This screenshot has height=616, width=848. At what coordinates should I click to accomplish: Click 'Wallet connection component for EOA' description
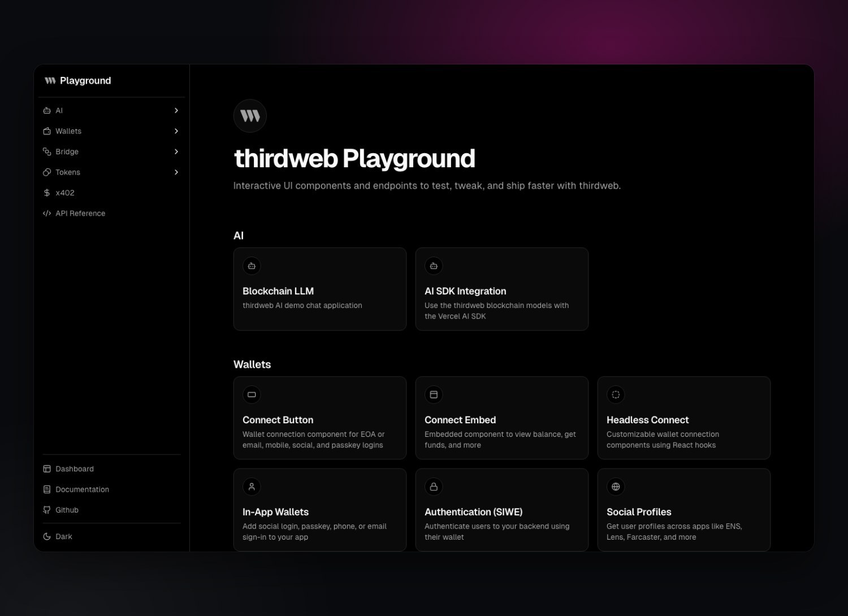click(314, 440)
